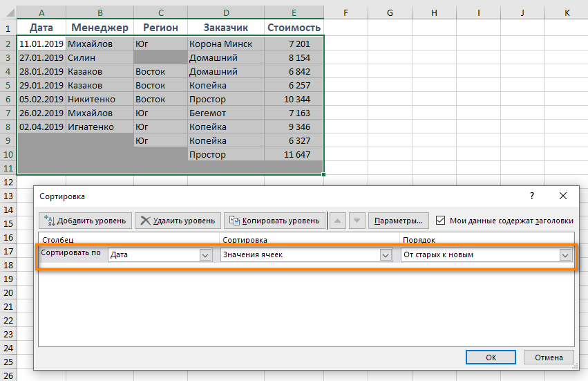Click the Add level button
Screen dimensions: 588x381
pyautogui.click(x=85, y=221)
